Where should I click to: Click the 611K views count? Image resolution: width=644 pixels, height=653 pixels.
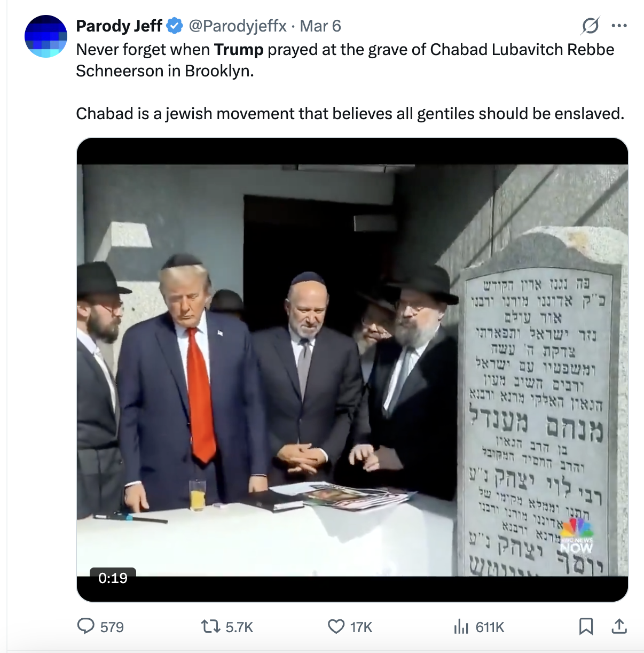(490, 627)
